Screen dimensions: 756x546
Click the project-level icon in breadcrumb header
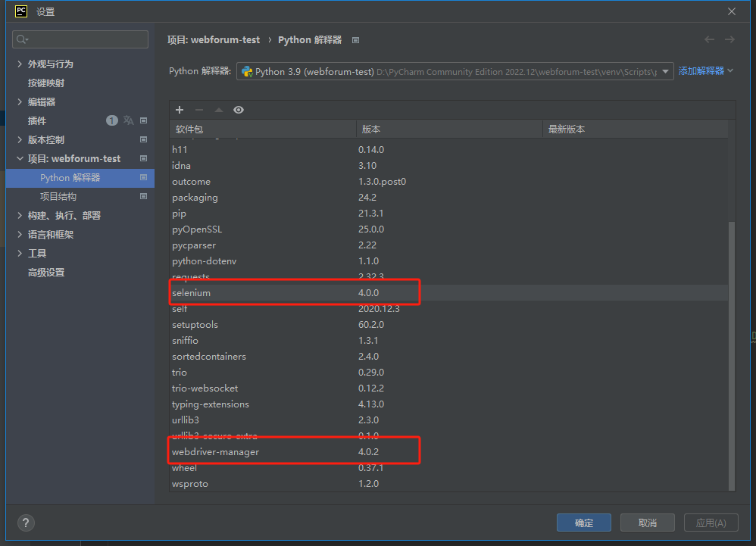point(356,40)
